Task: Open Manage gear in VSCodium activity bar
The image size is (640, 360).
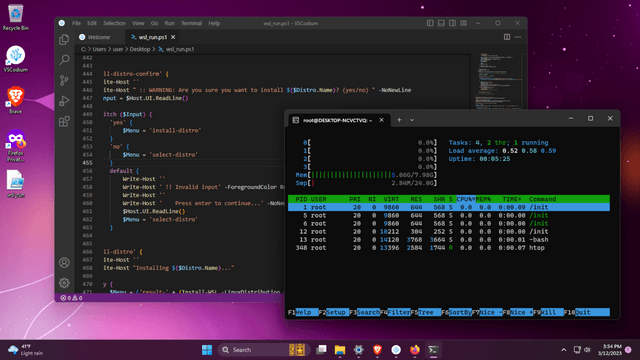Action: pyautogui.click(x=64, y=283)
